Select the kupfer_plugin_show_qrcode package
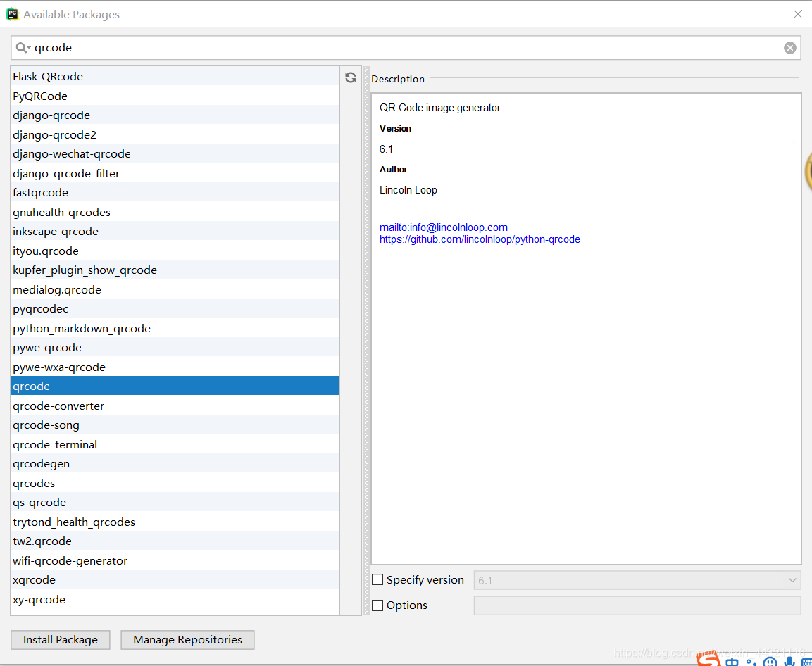This screenshot has width=812, height=666. 175,270
